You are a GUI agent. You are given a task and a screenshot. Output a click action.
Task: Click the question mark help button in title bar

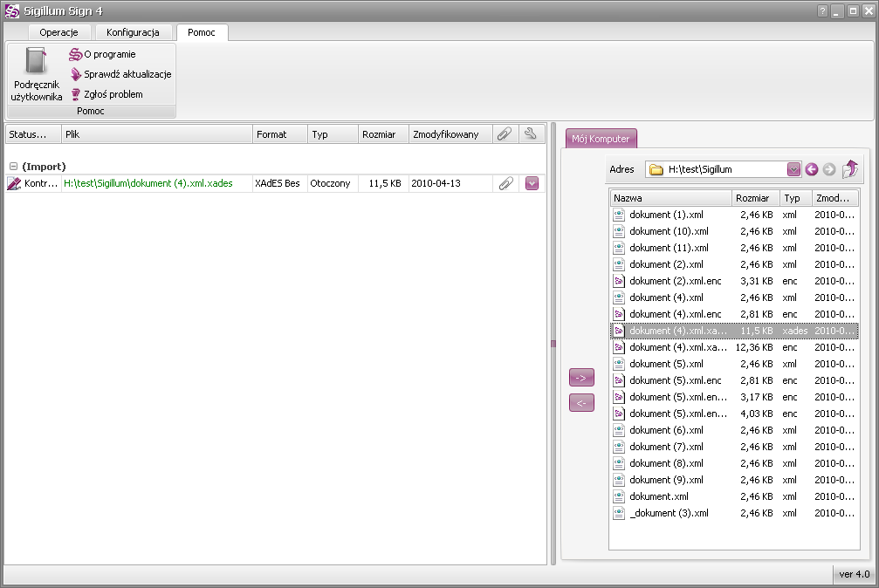point(822,11)
